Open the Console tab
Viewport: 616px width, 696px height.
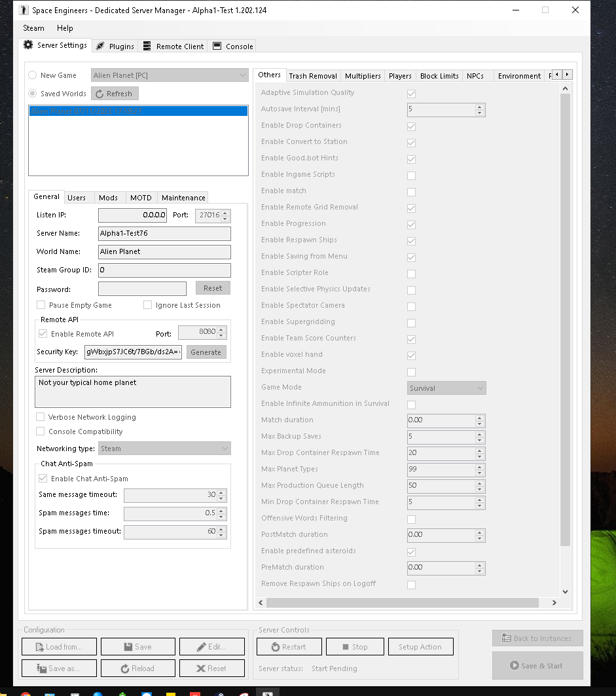point(233,46)
